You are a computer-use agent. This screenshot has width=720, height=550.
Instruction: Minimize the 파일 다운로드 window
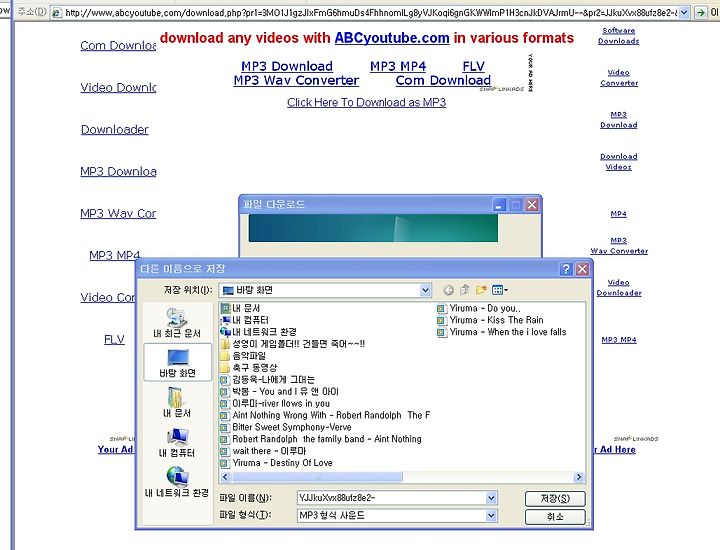click(x=499, y=205)
